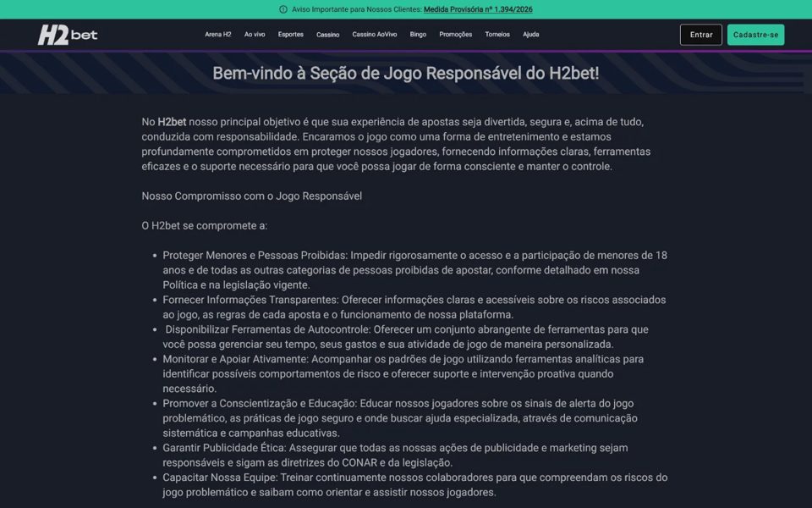Click 'Proteger Menores e Pessoas Proibidas' bullet
The height and width of the screenshot is (508, 812).
point(414,270)
